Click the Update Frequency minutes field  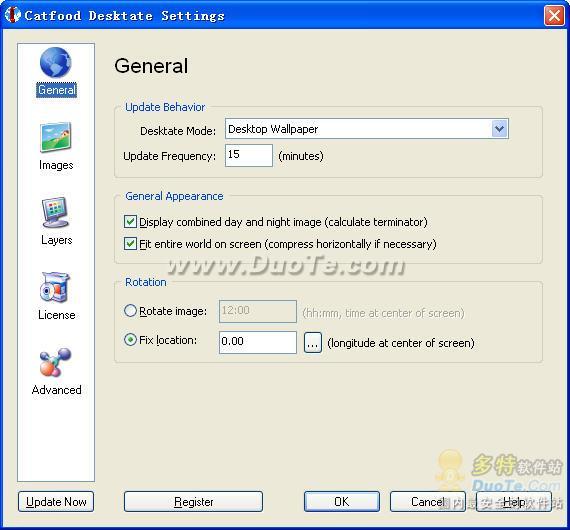pyautogui.click(x=249, y=155)
